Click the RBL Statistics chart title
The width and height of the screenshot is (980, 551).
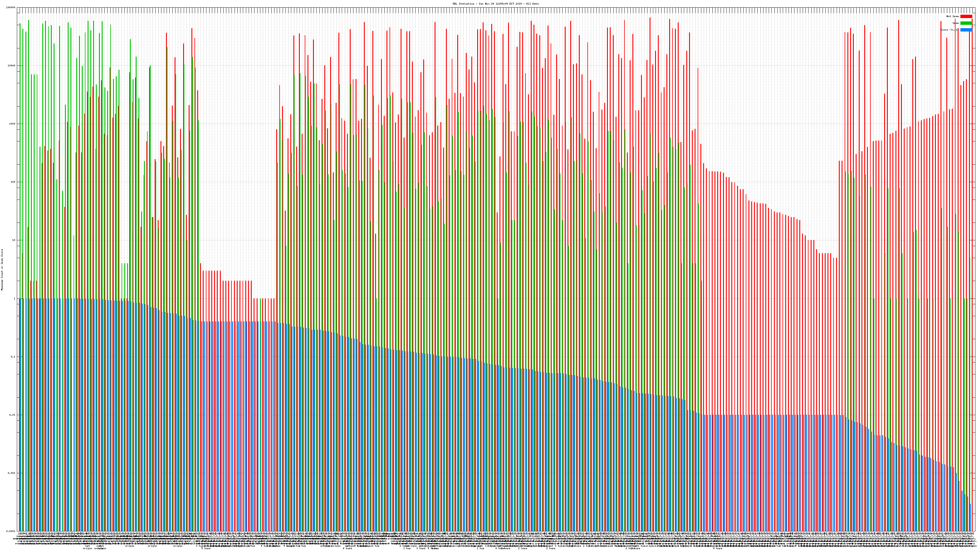[495, 4]
